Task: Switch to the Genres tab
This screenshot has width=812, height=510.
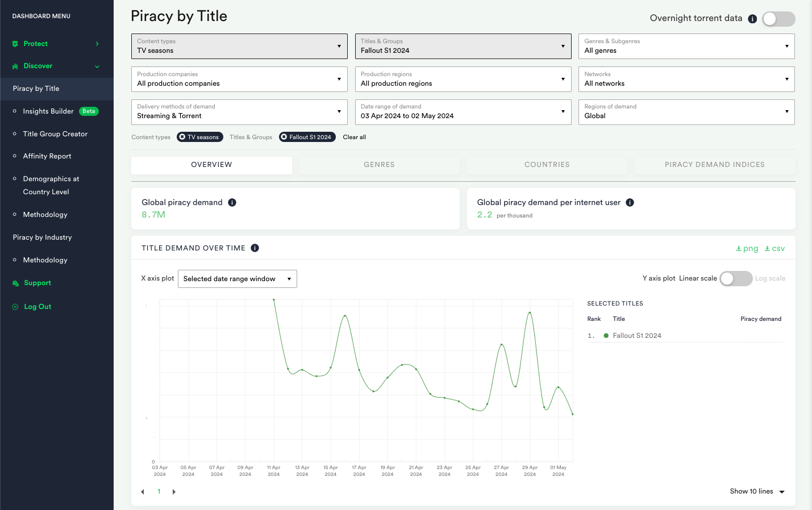Action: click(x=379, y=165)
